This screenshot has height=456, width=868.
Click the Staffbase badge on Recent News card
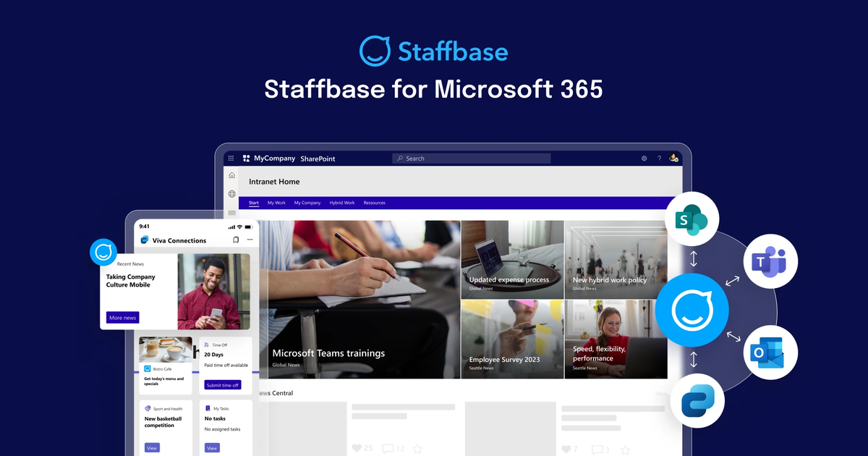pyautogui.click(x=103, y=252)
